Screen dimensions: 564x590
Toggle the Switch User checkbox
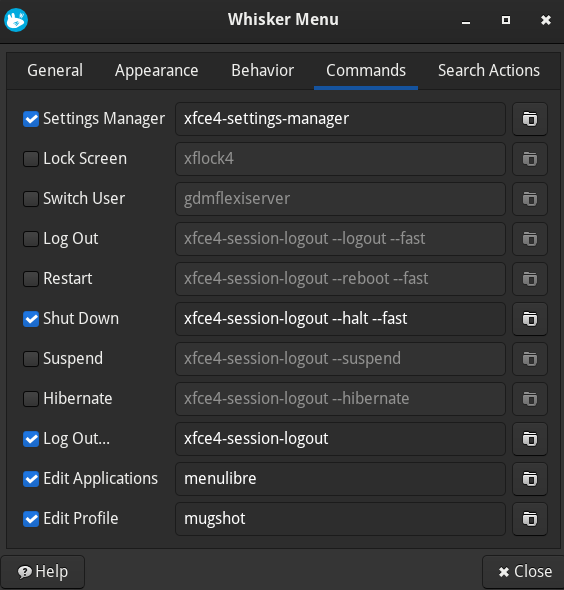pos(31,199)
